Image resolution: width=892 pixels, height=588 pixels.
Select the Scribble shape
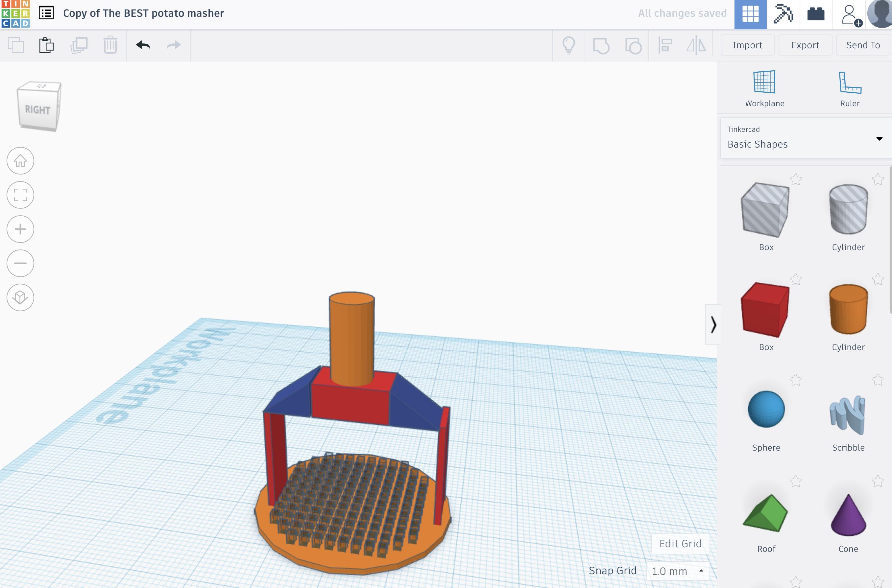click(x=848, y=414)
